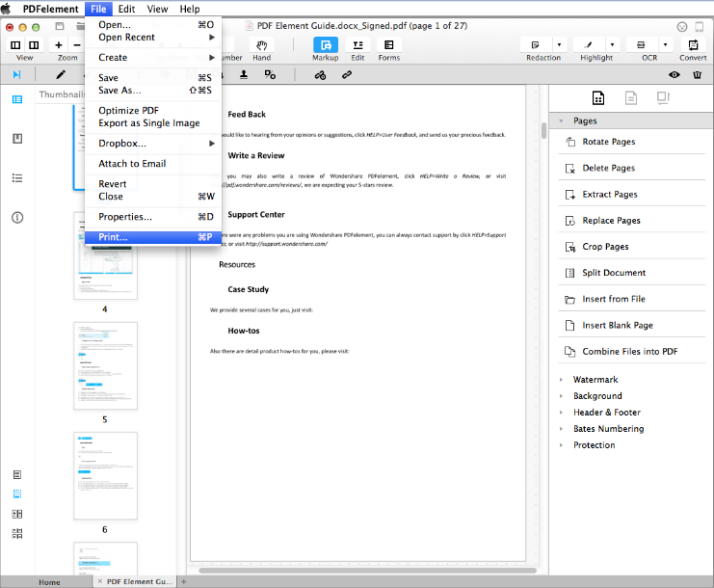714x588 pixels.
Task: Select Attach to Email menu entry
Action: click(153, 164)
